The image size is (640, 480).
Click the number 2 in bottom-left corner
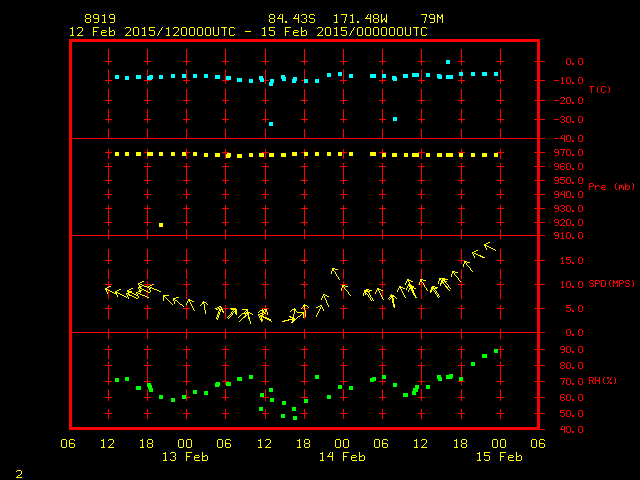[18, 471]
